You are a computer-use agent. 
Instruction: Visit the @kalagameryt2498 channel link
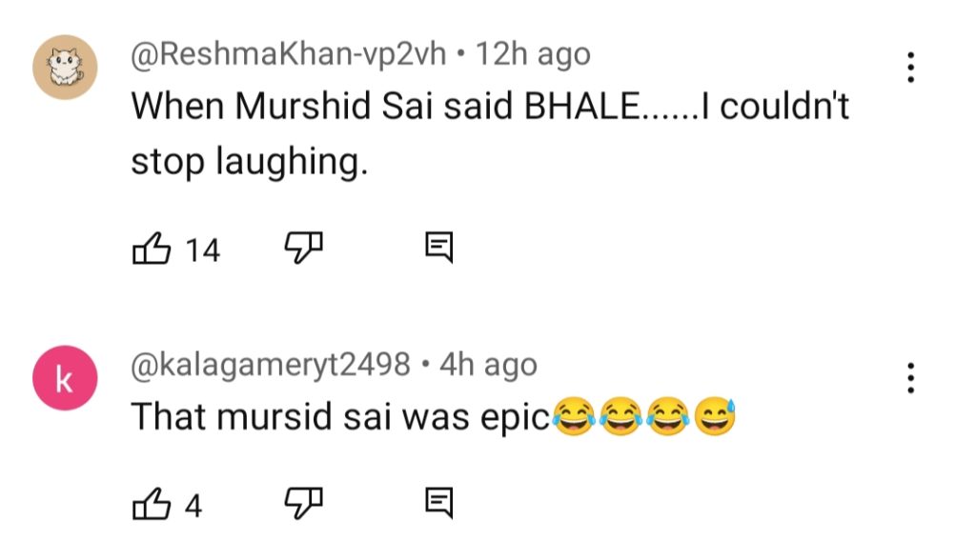click(270, 364)
